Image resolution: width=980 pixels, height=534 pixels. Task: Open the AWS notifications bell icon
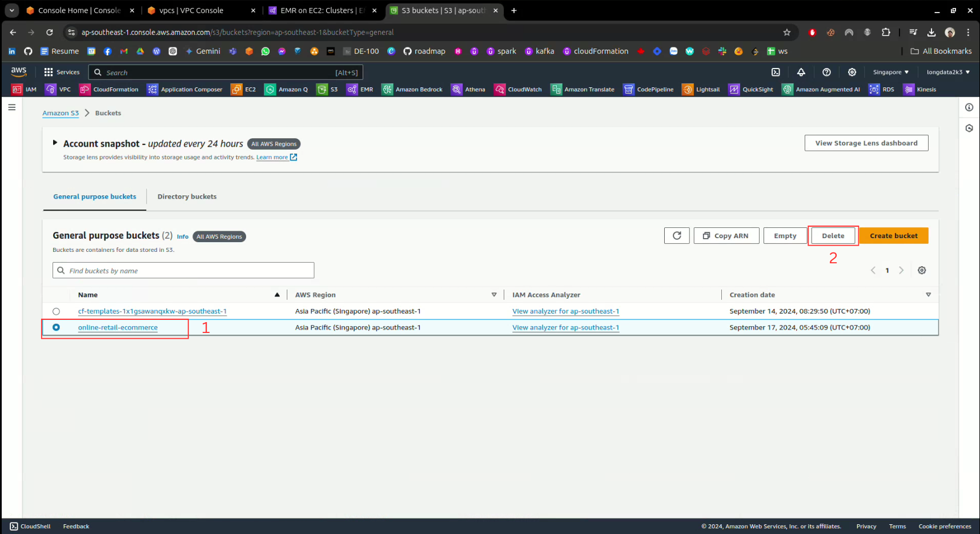tap(801, 73)
